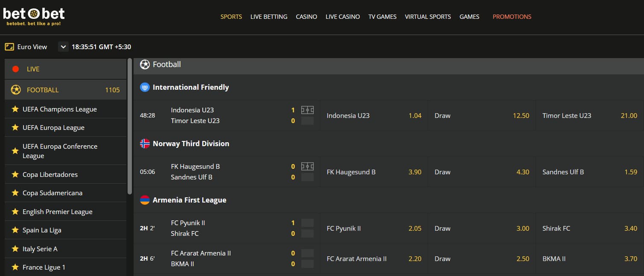This screenshot has height=276, width=644.
Task: Open the FC Ararat Armenia II vs BKMA II match
Action: point(201,258)
